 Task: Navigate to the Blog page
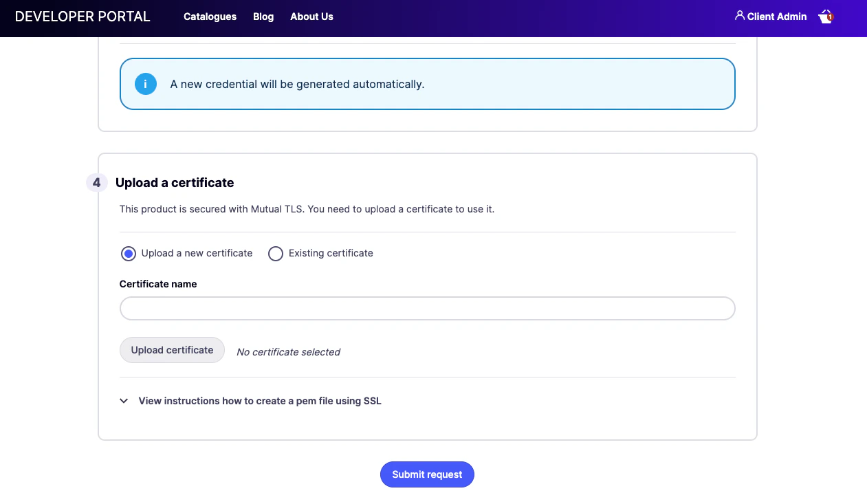point(263,17)
